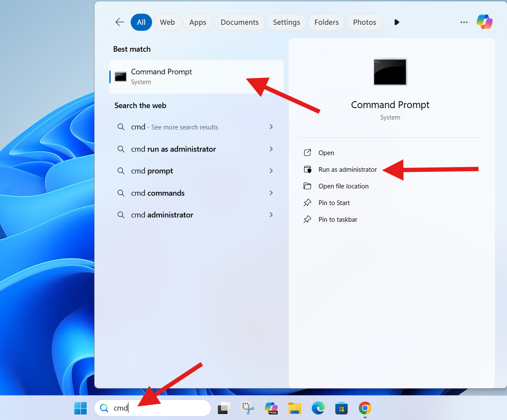Open the three-dot more options menu
Viewport: 507px width, 420px height.
click(464, 22)
